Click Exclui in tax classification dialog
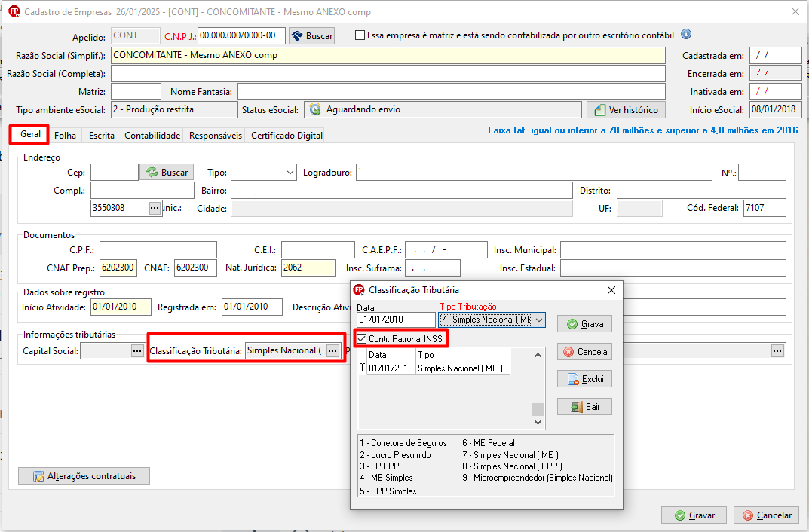This screenshot has height=532, width=809. pos(584,379)
